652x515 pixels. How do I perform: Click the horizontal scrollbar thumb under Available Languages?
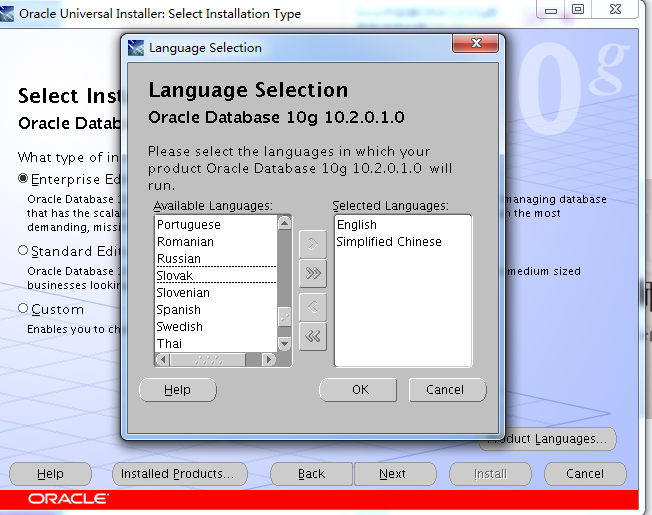tap(208, 359)
